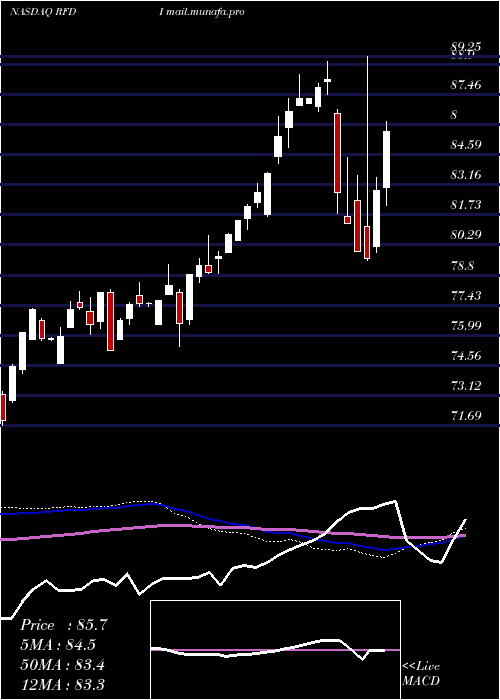The width and height of the screenshot is (500, 700).
Task: Click the 71.69 price axis label
Action: coord(466,416)
